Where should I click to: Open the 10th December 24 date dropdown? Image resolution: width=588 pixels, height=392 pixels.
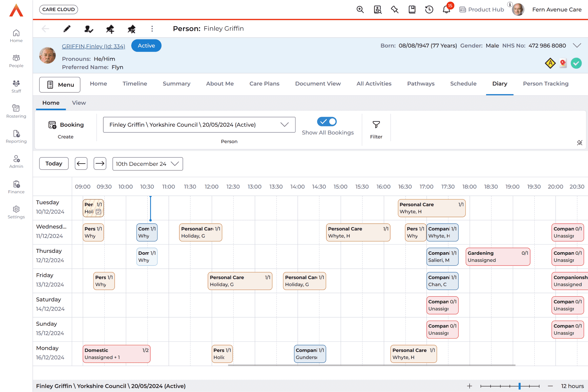click(175, 164)
